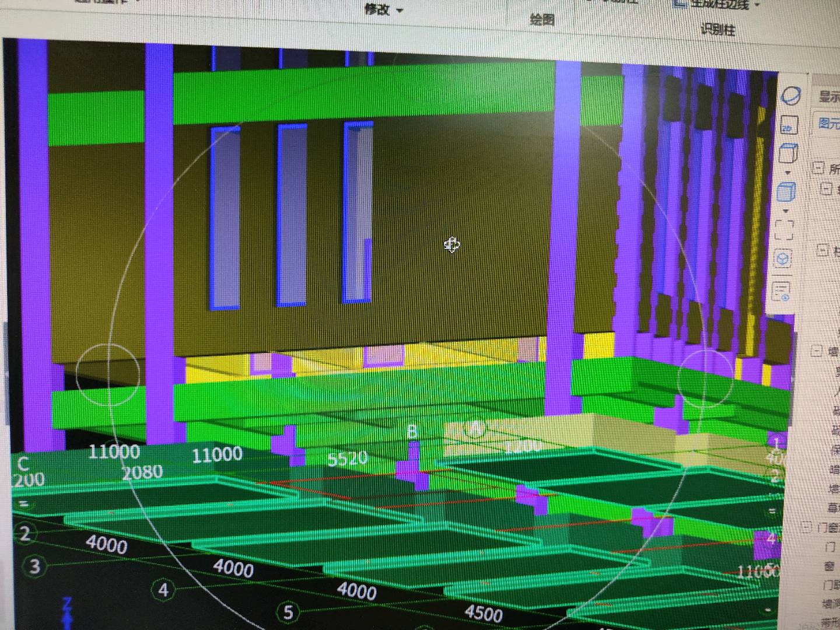840x630 pixels.
Task: Select the 图元 tab in display panel
Action: click(828, 123)
